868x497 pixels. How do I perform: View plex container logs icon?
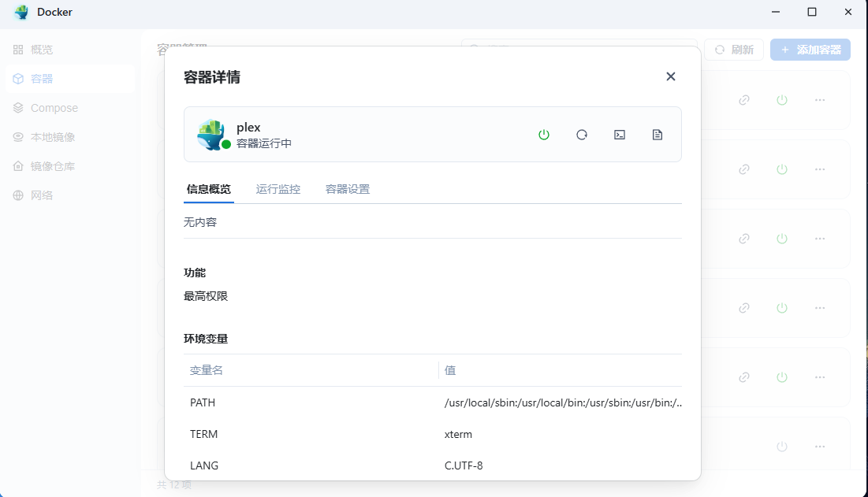[x=658, y=135]
